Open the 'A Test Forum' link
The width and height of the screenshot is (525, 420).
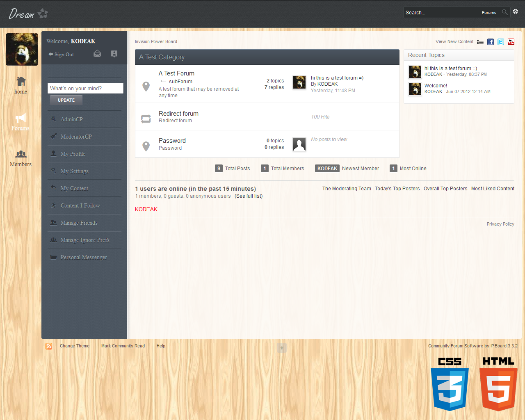click(x=176, y=73)
